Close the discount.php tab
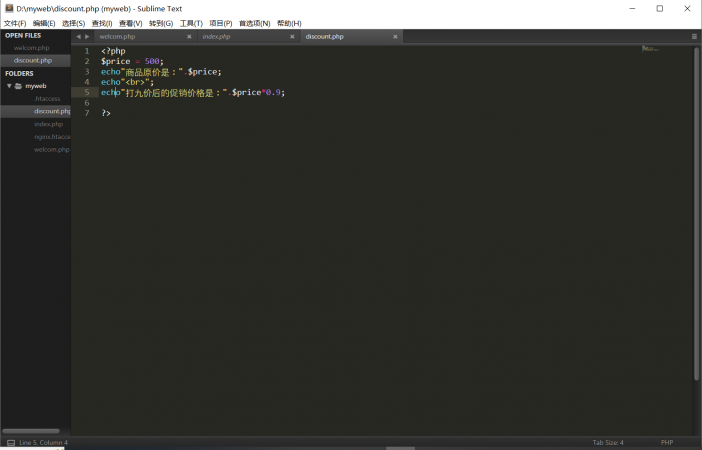 click(395, 37)
